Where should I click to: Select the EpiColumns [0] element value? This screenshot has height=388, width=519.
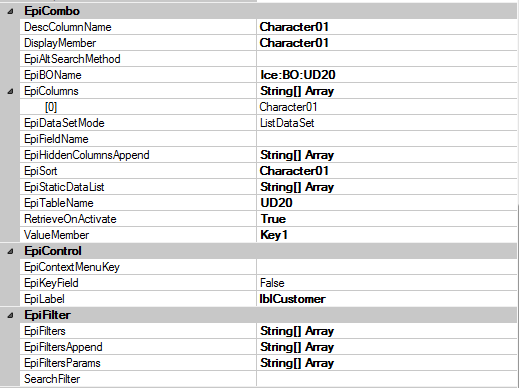[x=387, y=107]
